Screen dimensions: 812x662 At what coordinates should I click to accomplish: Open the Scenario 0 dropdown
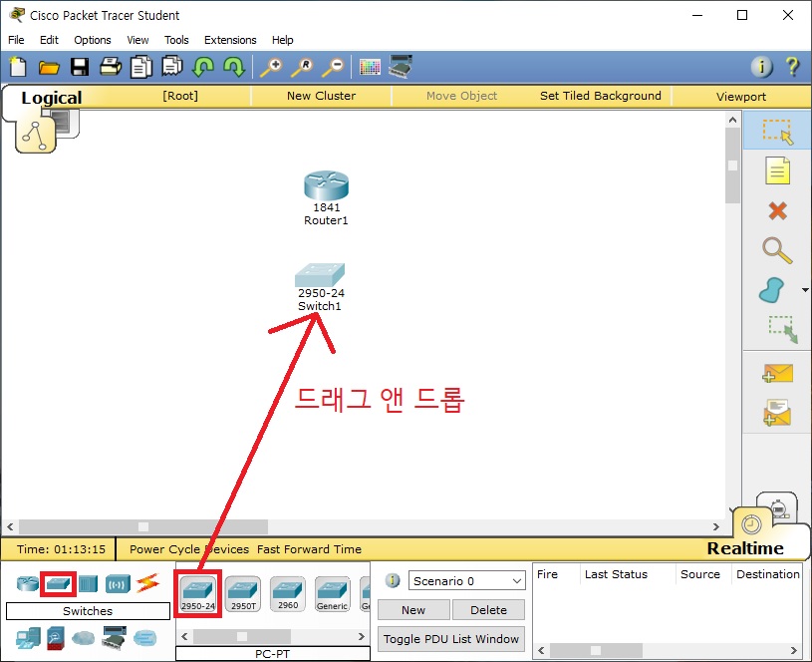pos(467,581)
